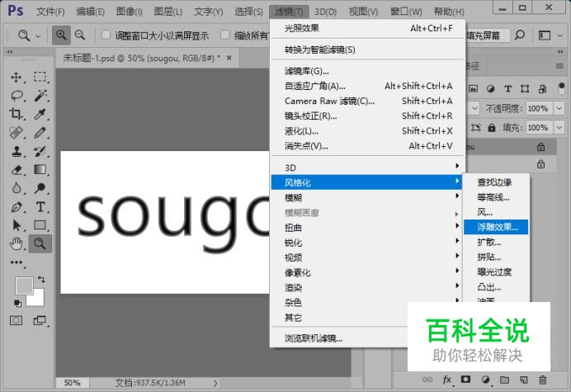Select the Healing Brush tool
571x392 pixels.
tap(16, 132)
